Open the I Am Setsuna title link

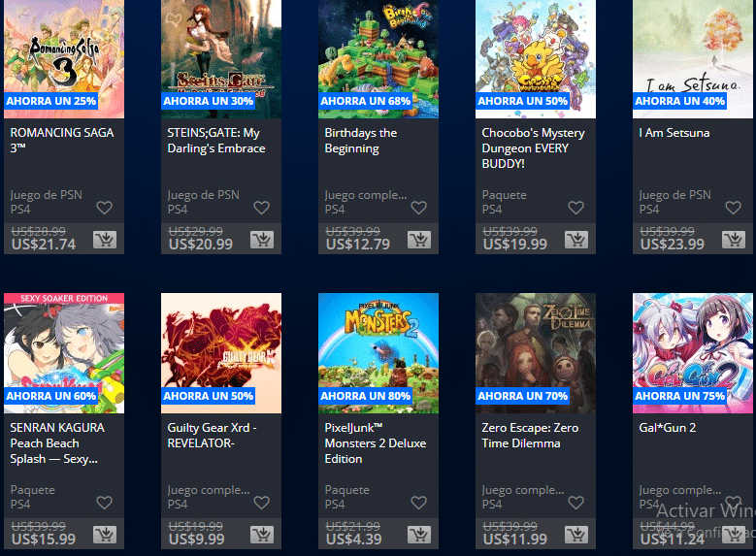[674, 133]
